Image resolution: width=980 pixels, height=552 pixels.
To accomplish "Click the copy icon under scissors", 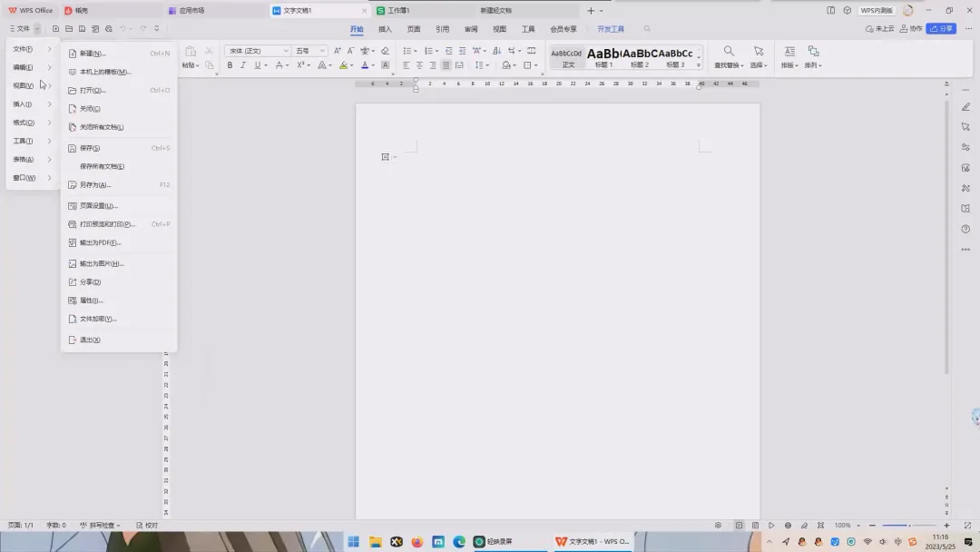I will (210, 65).
